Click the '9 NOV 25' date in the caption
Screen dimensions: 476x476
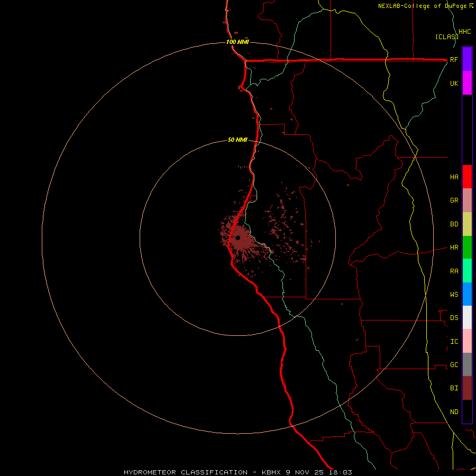tap(305, 472)
